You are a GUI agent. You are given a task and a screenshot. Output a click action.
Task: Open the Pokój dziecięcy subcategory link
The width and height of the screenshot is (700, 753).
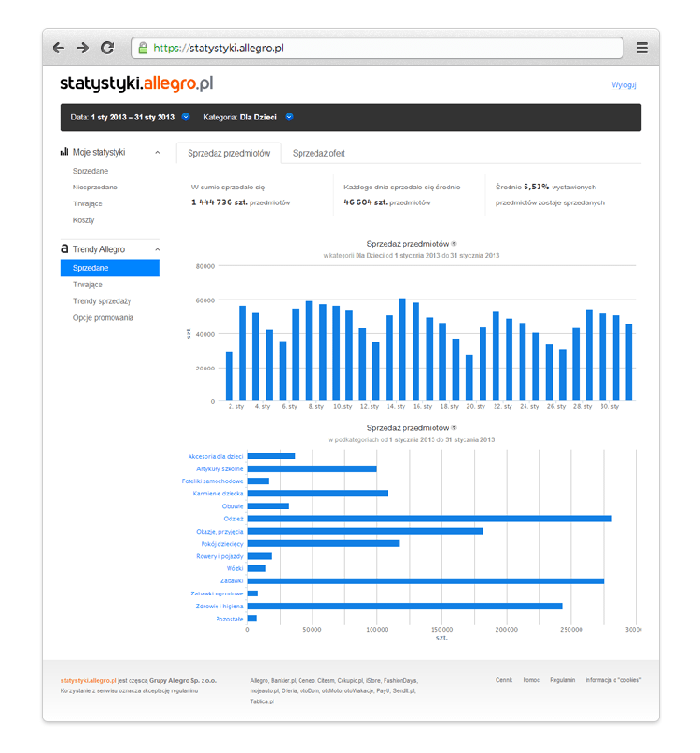pos(222,544)
